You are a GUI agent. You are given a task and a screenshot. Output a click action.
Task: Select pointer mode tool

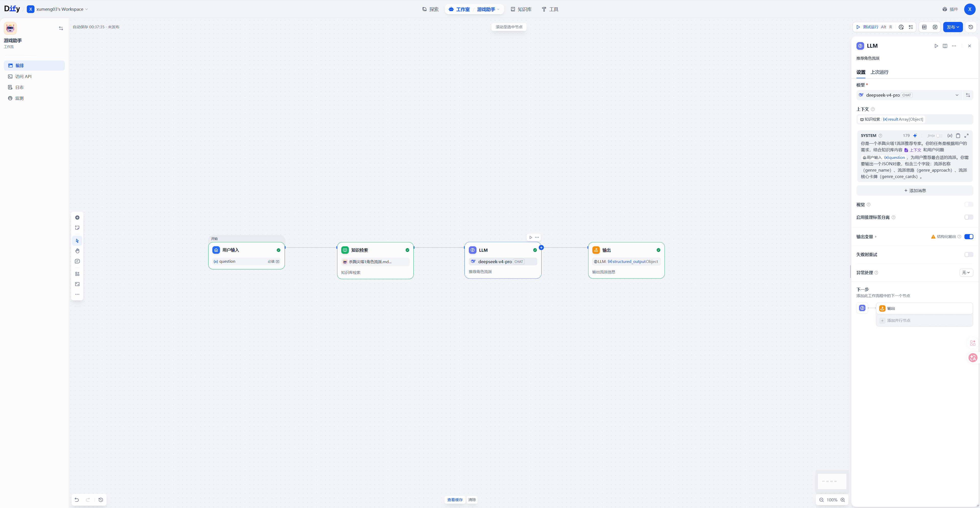coord(77,241)
